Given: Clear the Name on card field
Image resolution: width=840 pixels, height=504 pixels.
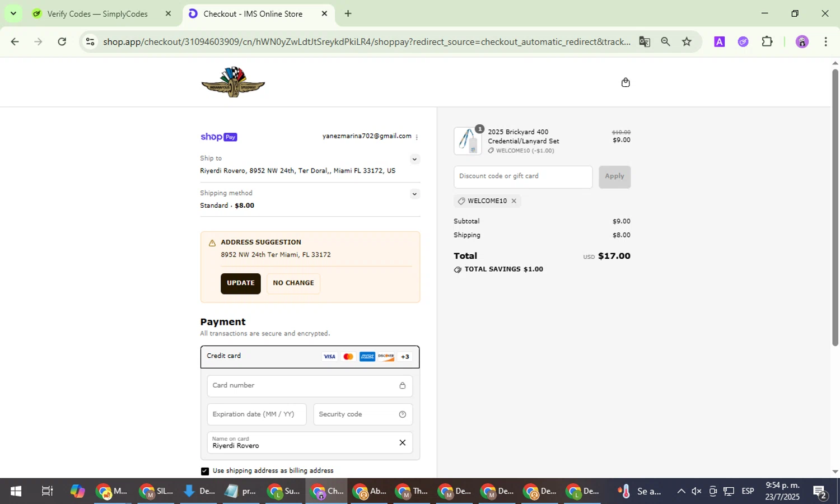Looking at the screenshot, I should 402,443.
